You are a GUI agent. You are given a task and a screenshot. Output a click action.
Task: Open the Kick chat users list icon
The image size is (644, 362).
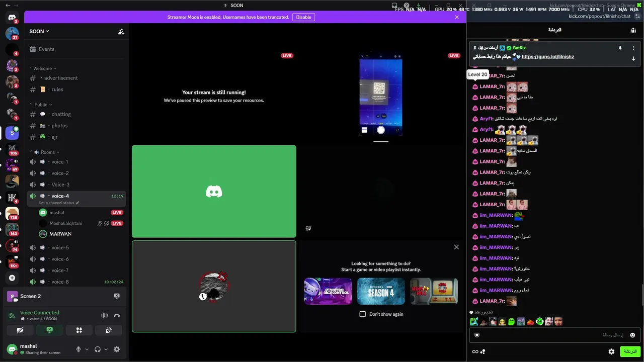[633, 30]
